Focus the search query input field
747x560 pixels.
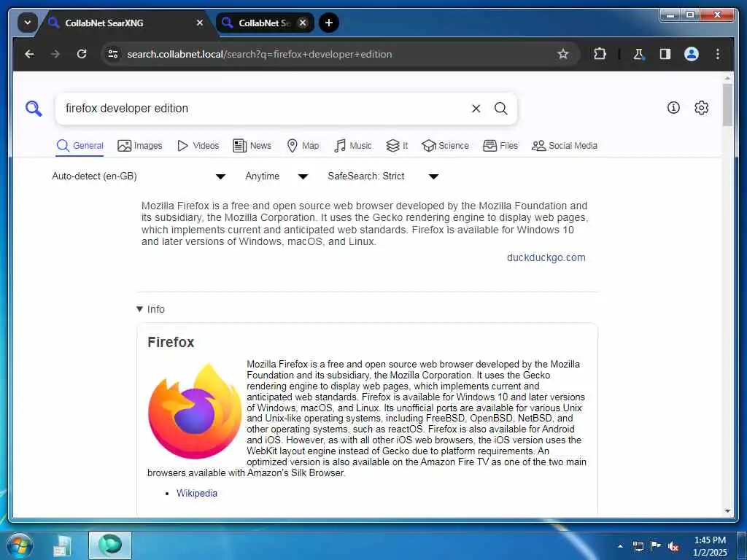click(264, 109)
